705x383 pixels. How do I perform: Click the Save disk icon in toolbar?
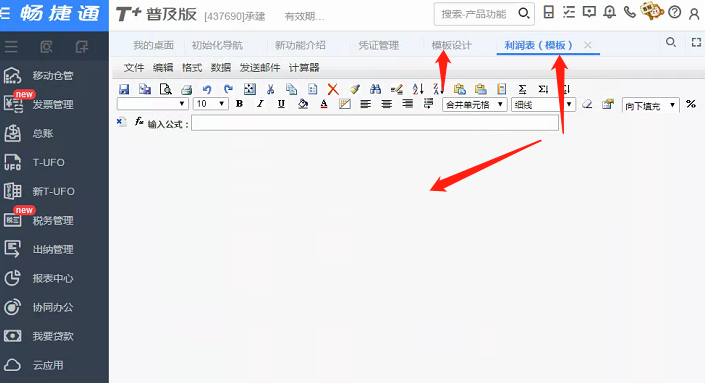(x=124, y=89)
